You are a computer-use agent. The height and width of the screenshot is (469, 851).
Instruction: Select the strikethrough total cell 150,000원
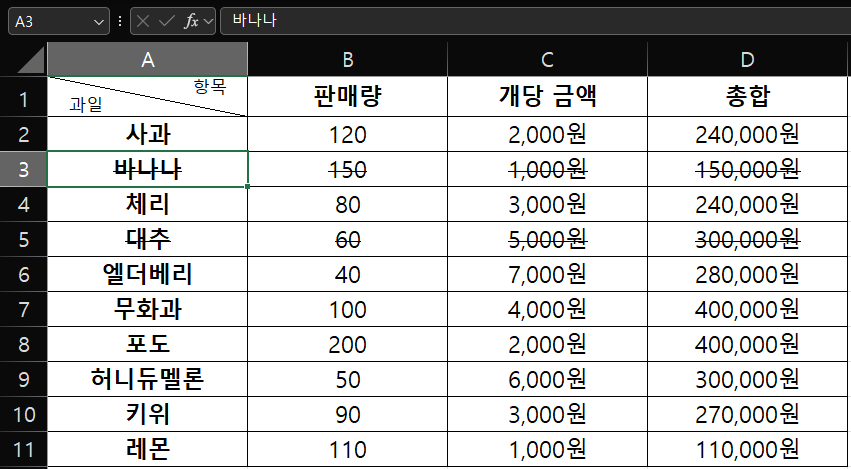pos(747,169)
